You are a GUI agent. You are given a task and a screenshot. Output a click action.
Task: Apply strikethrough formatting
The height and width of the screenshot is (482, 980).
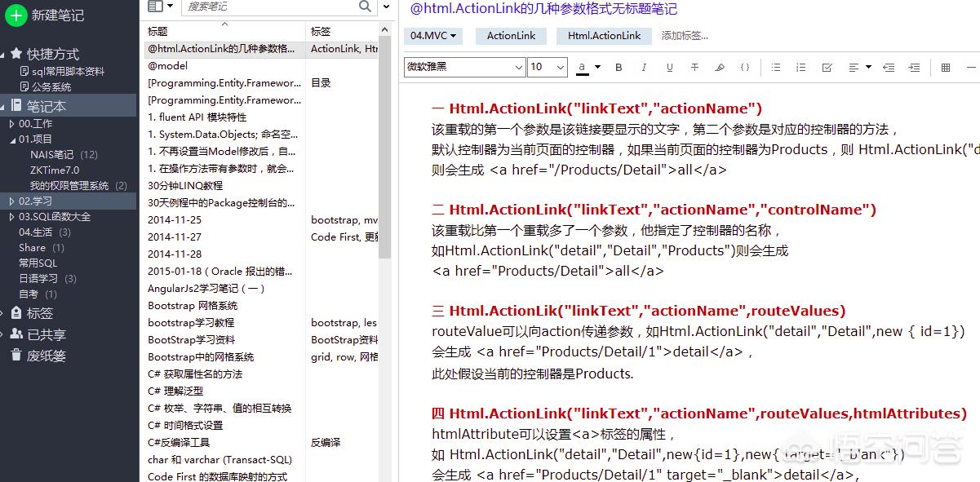tap(694, 68)
